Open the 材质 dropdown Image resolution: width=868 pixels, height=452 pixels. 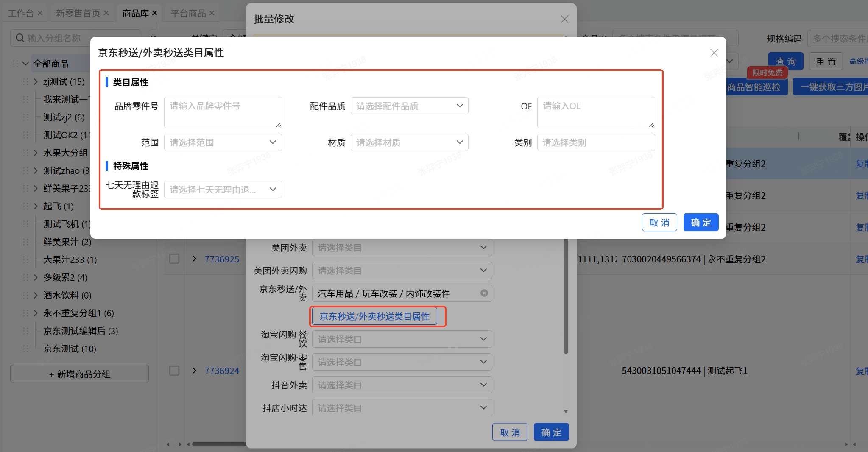point(409,142)
